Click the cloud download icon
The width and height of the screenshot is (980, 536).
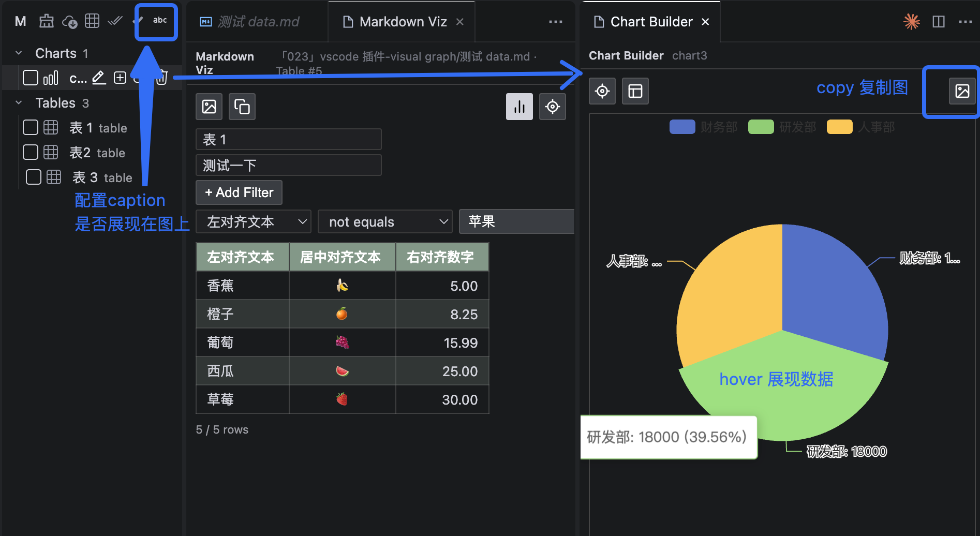click(70, 21)
